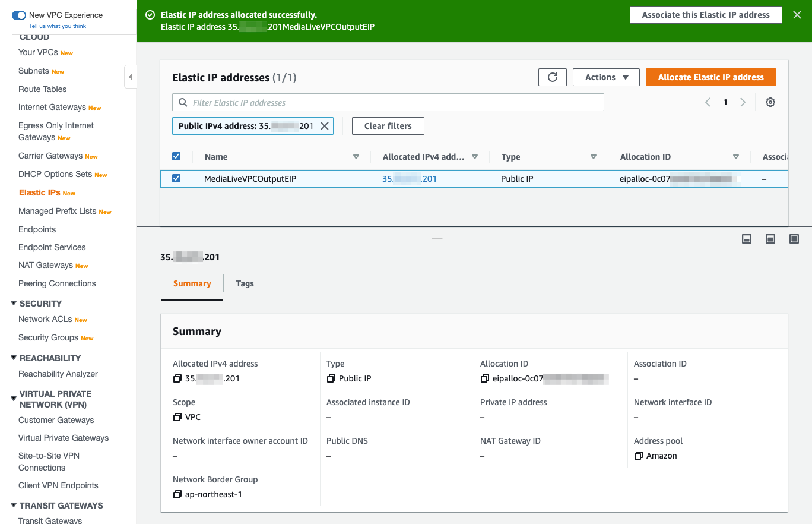Open table preferences gear icon
Screen dimensions: 812x524
coord(770,102)
